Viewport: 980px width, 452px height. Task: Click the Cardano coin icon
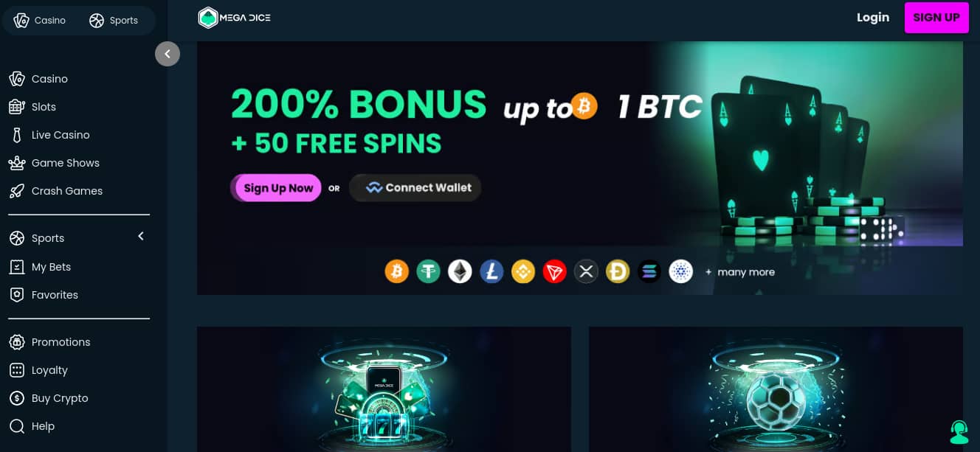(681, 271)
